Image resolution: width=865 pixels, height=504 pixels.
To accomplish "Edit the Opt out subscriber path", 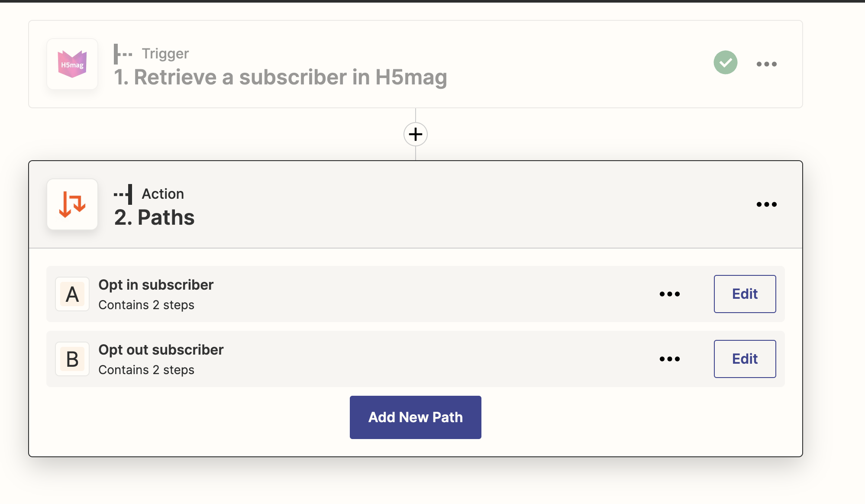I will pos(745,359).
